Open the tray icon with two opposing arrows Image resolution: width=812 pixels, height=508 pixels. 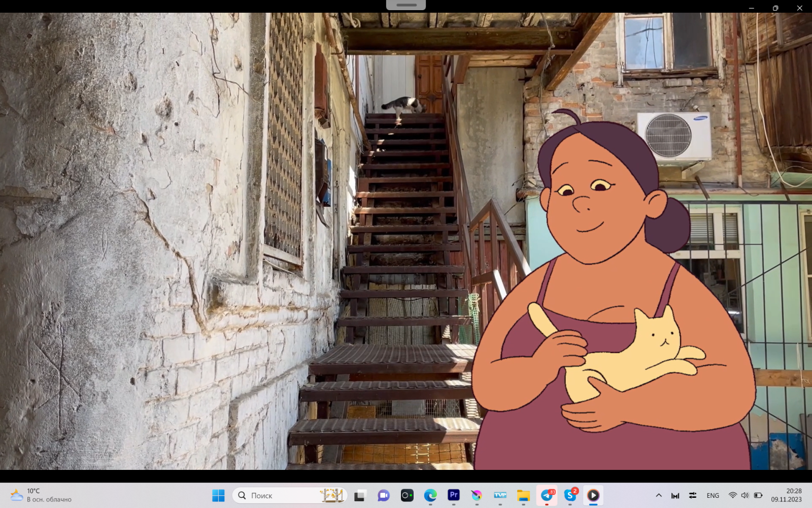point(692,495)
